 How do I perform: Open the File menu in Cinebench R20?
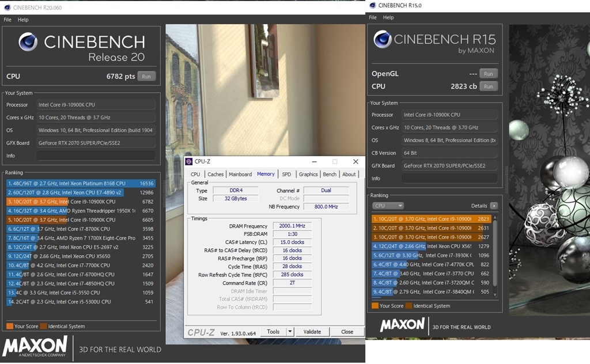(x=7, y=20)
